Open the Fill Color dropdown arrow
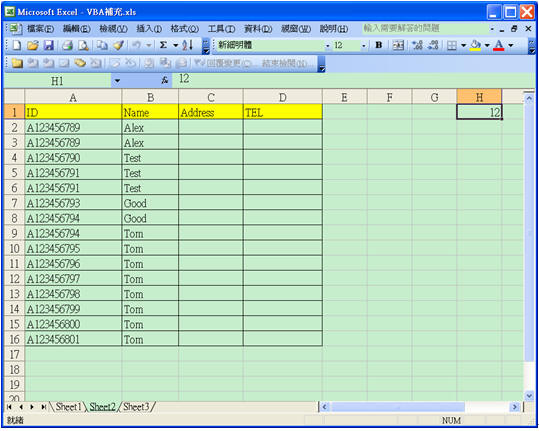The width and height of the screenshot is (539, 431). (x=487, y=45)
